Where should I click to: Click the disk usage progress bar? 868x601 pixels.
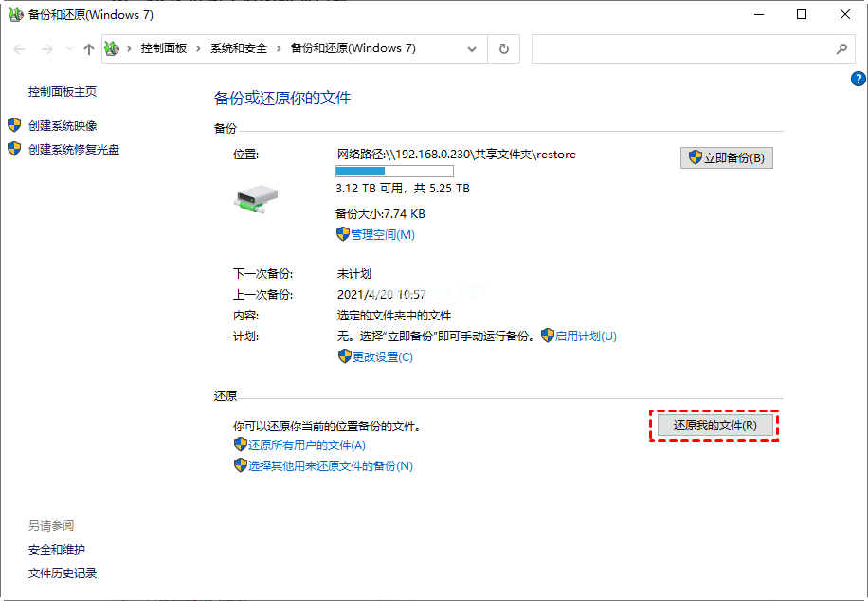coord(393,171)
